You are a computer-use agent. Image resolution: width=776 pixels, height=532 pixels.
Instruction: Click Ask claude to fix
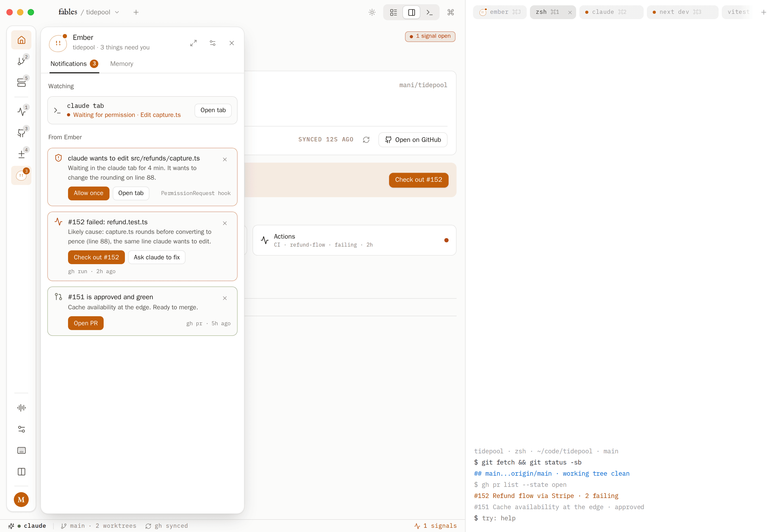pos(157,257)
